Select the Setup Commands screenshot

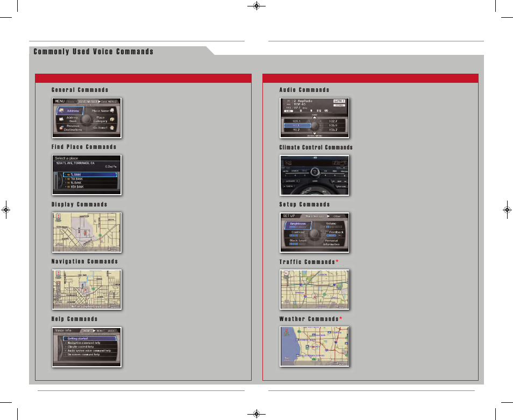[x=315, y=232]
